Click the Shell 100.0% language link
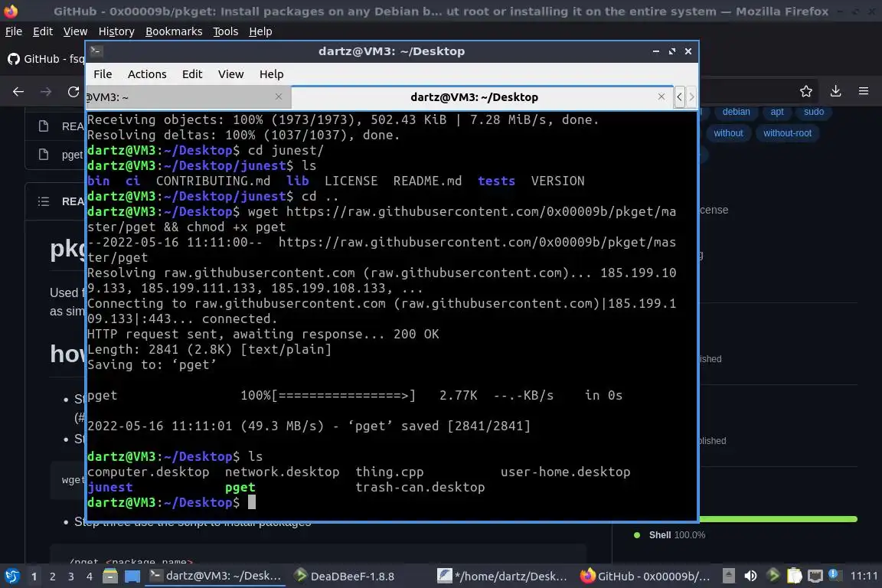882x588 pixels. click(x=677, y=535)
